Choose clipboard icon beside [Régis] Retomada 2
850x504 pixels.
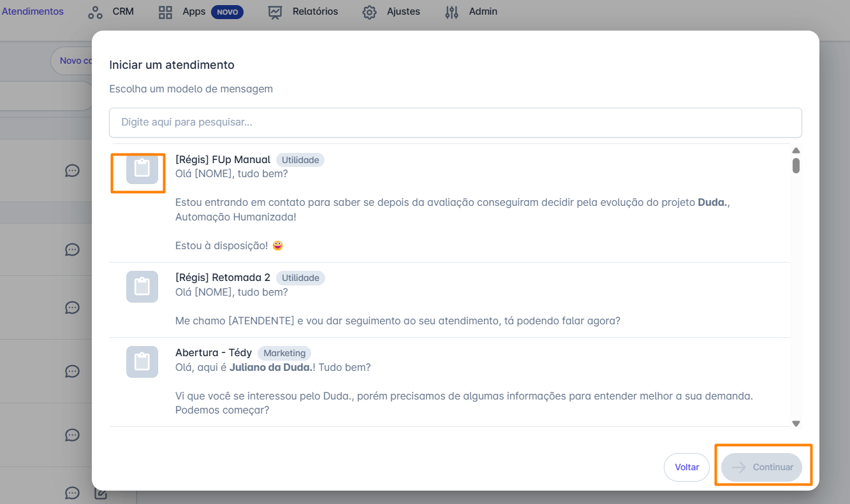pos(142,287)
